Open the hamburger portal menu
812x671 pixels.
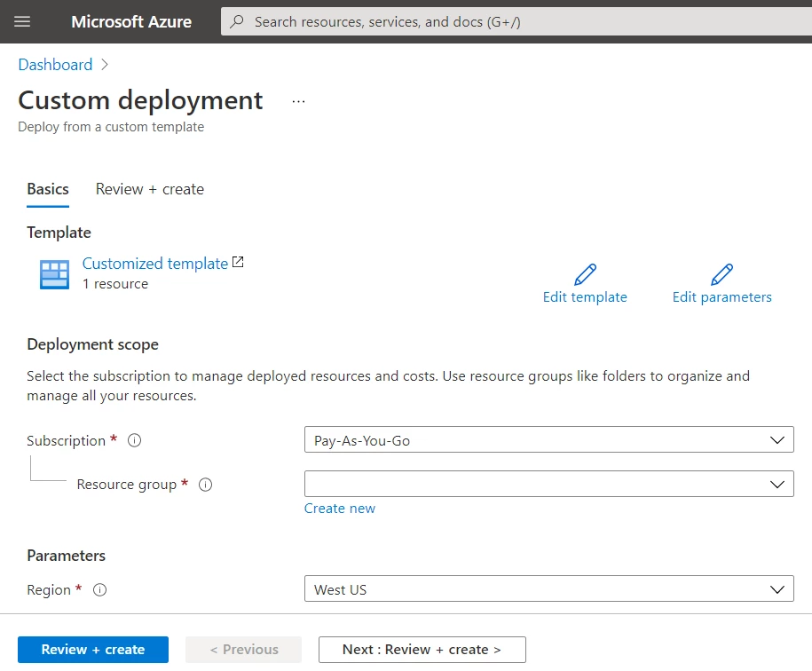[22, 21]
